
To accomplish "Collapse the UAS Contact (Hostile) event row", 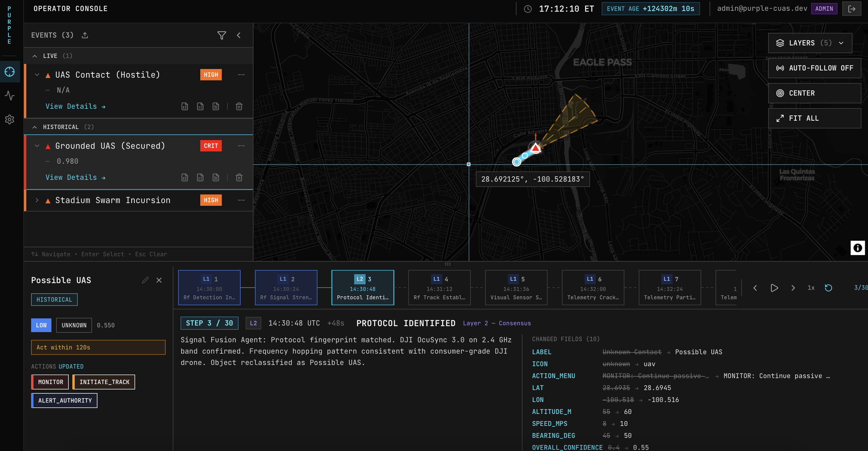I will point(37,75).
